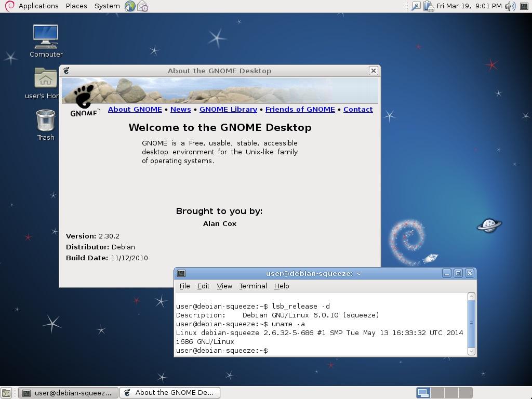Open the GNOME Library link

pyautogui.click(x=229, y=109)
